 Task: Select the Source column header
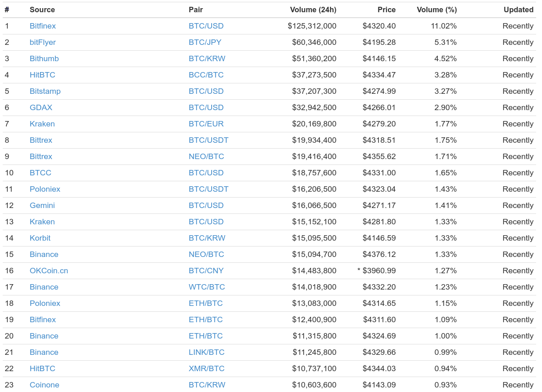point(42,10)
